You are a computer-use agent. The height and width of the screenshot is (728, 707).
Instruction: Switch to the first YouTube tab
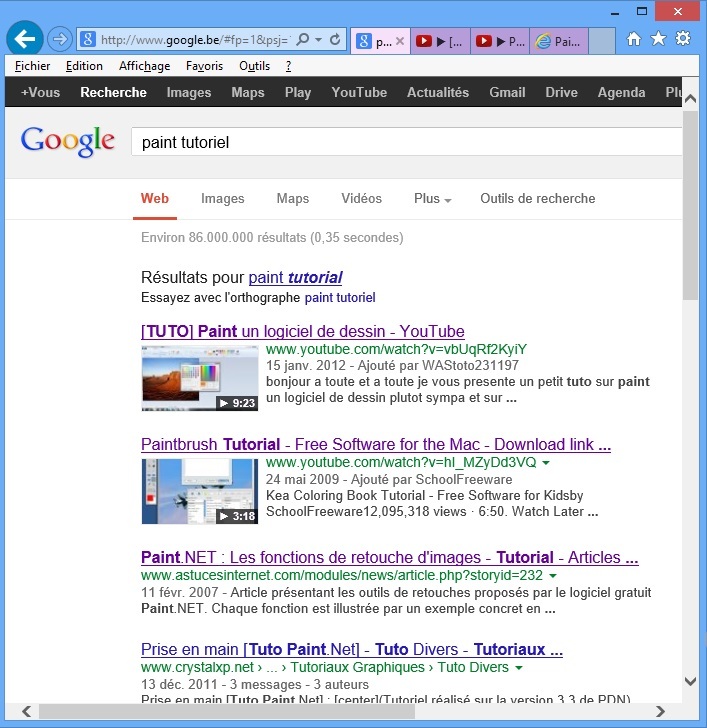pyautogui.click(x=440, y=41)
